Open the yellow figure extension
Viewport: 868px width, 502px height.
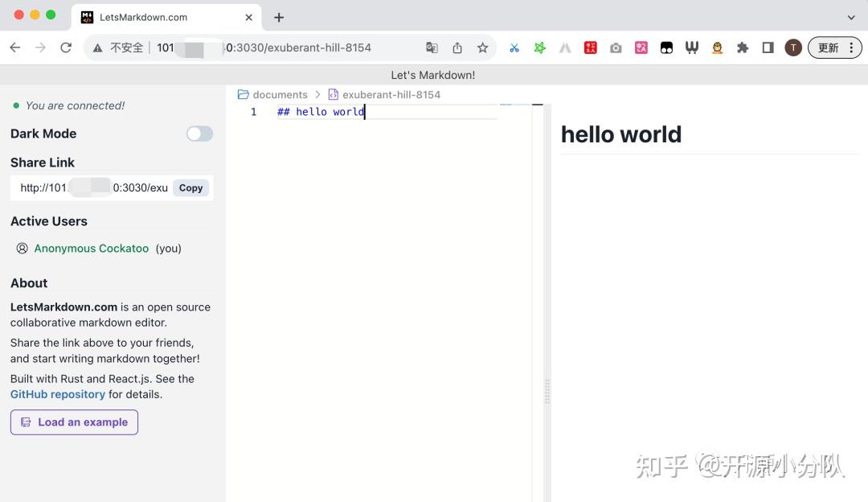[x=718, y=48]
